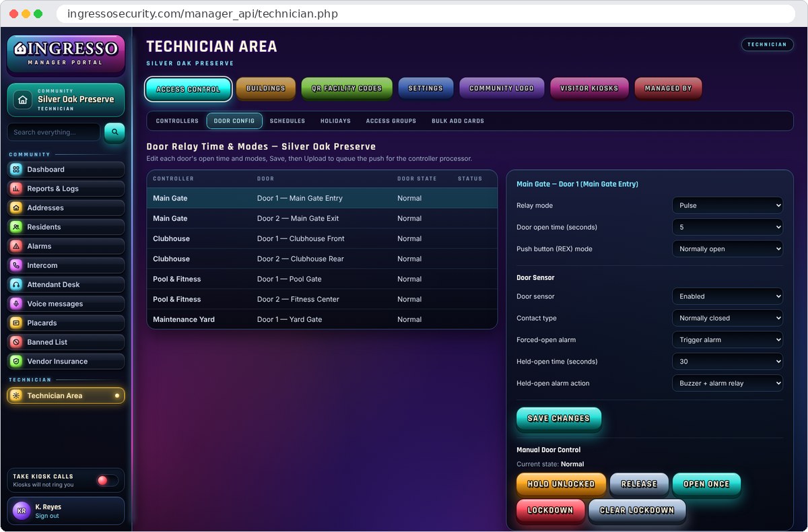Open the Forced-open alarm dropdown
Screen dimensions: 808x532
tap(727, 339)
